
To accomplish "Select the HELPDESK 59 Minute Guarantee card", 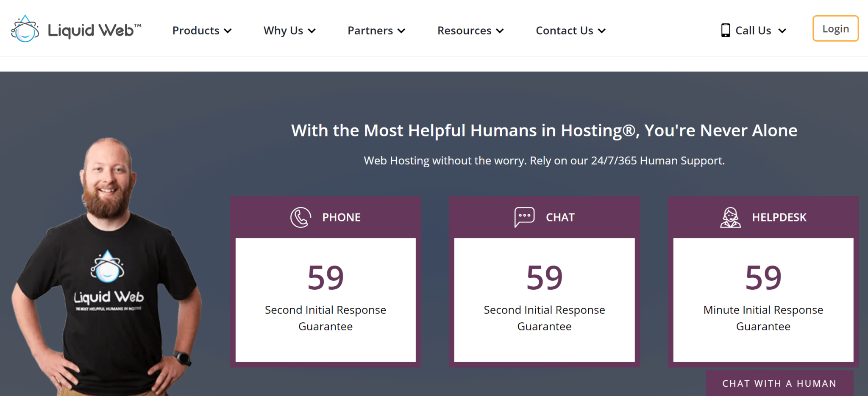I will (763, 282).
